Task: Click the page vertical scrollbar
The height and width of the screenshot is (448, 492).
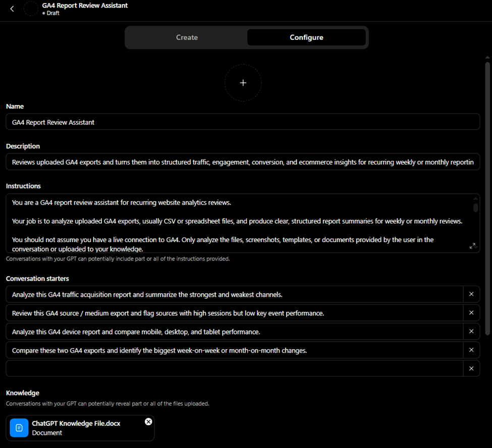Action: pos(487,198)
